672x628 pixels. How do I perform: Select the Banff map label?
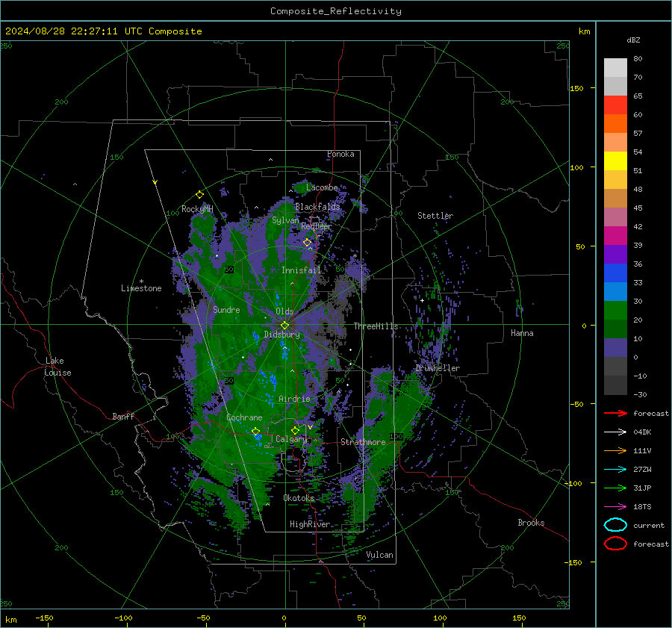click(x=123, y=416)
